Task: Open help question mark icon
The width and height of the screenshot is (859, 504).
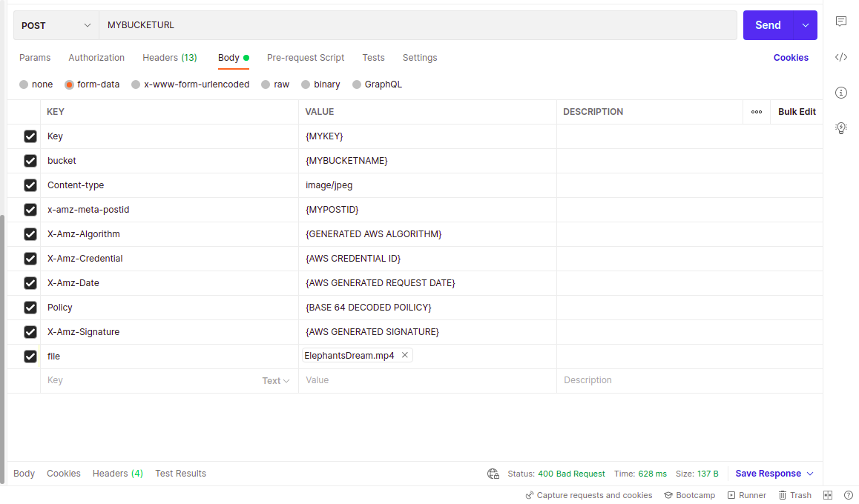Action: pos(848,495)
